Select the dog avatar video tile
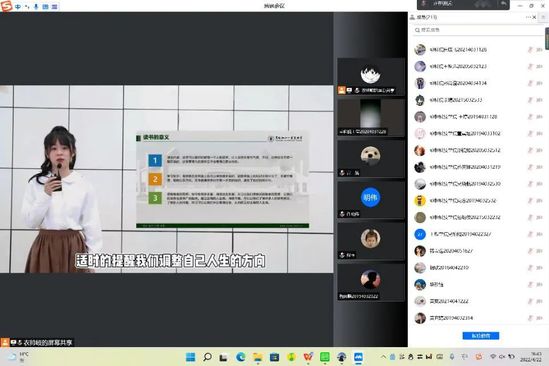 371,159
